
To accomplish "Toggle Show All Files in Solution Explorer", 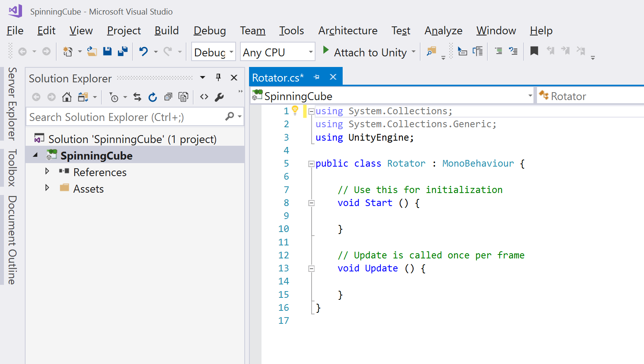I will coord(183,97).
